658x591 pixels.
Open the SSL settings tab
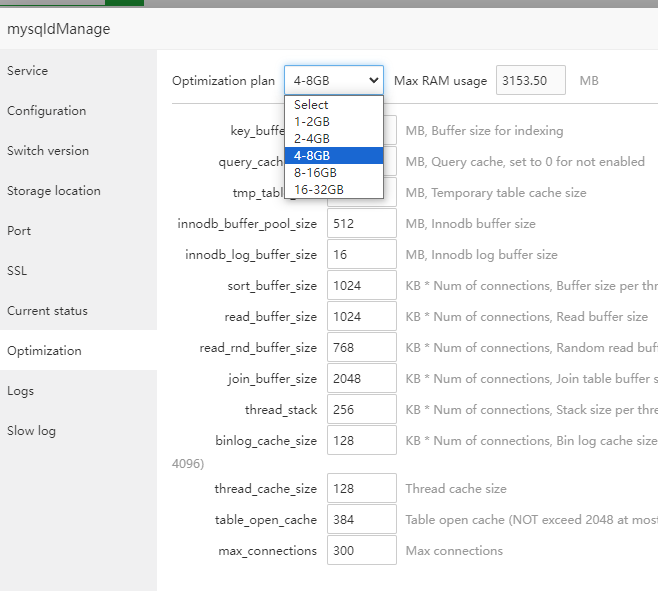tap(19, 271)
